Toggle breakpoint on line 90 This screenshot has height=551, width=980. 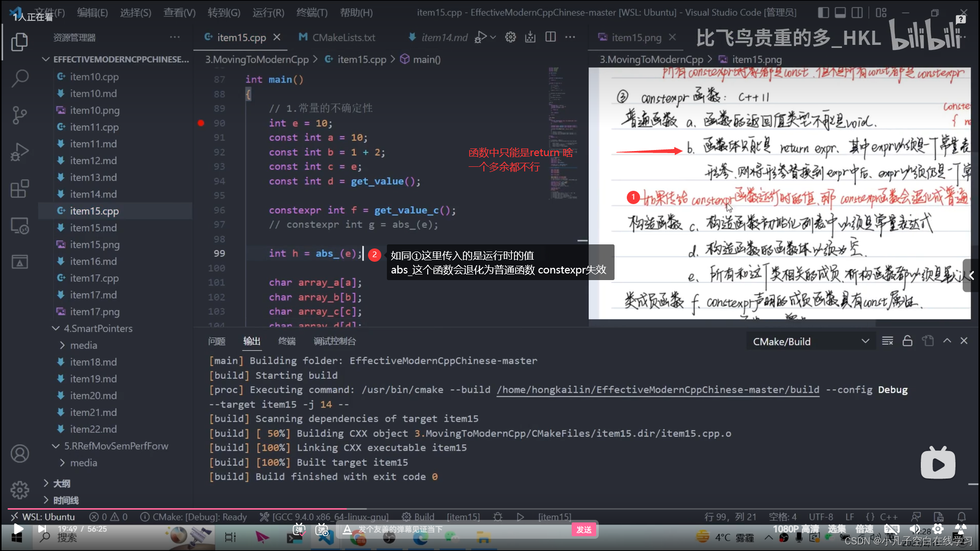click(201, 123)
